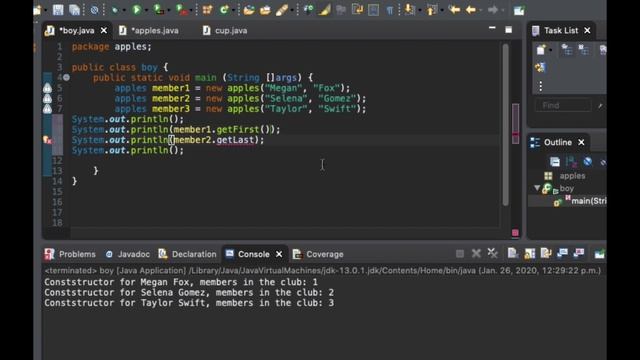Image resolution: width=640 pixels, height=360 pixels.
Task: Click Open Console icon at far right
Action: click(x=599, y=254)
